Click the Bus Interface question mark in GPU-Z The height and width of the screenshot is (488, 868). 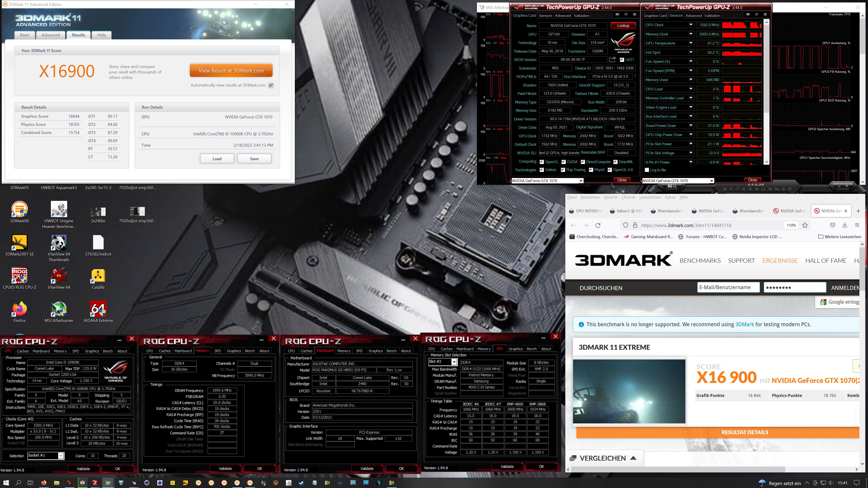[x=635, y=76]
